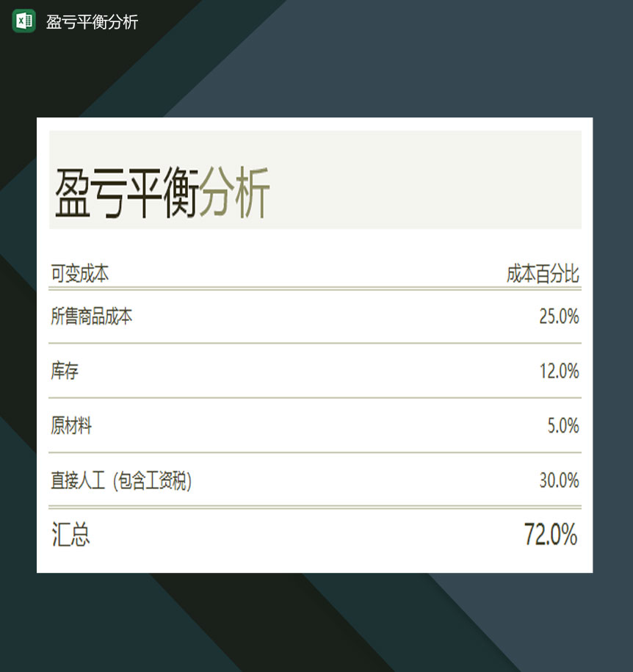Click the dark background below the card
633x672 pixels.
pos(315,621)
